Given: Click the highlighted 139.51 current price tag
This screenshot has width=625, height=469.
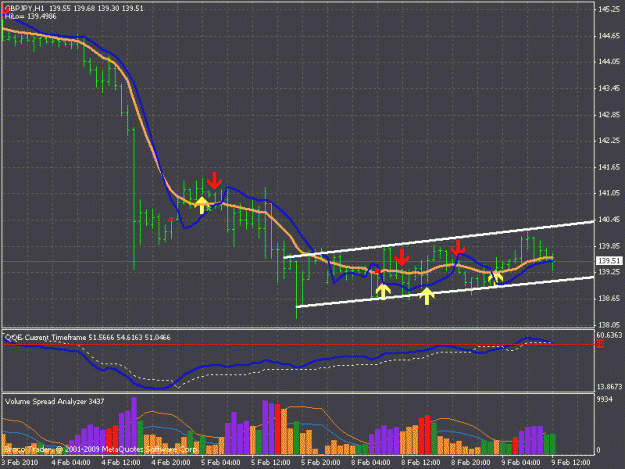Looking at the screenshot, I should point(609,261).
